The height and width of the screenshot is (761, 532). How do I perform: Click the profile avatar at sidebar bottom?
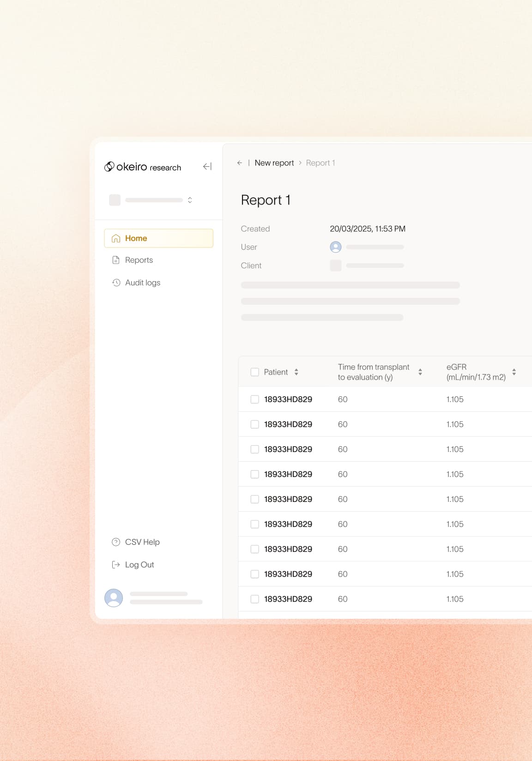tap(114, 598)
